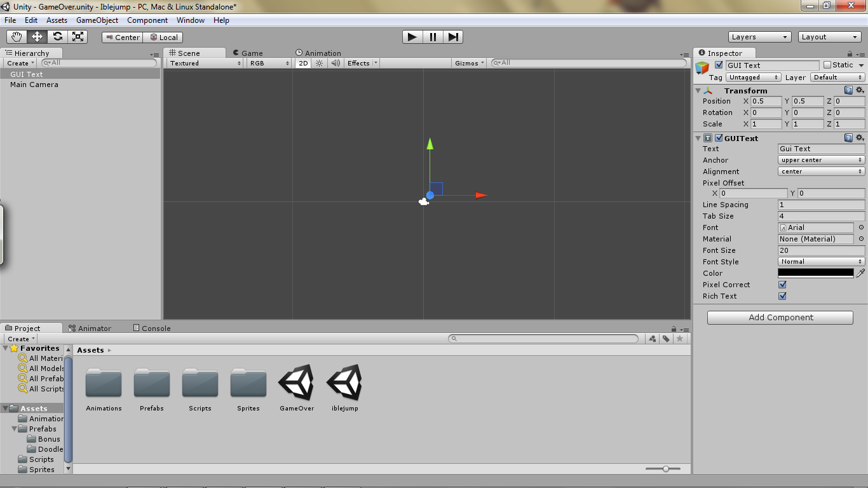Uncheck the Rich Text checkbox
Screen dimensions: 868x488
point(782,296)
